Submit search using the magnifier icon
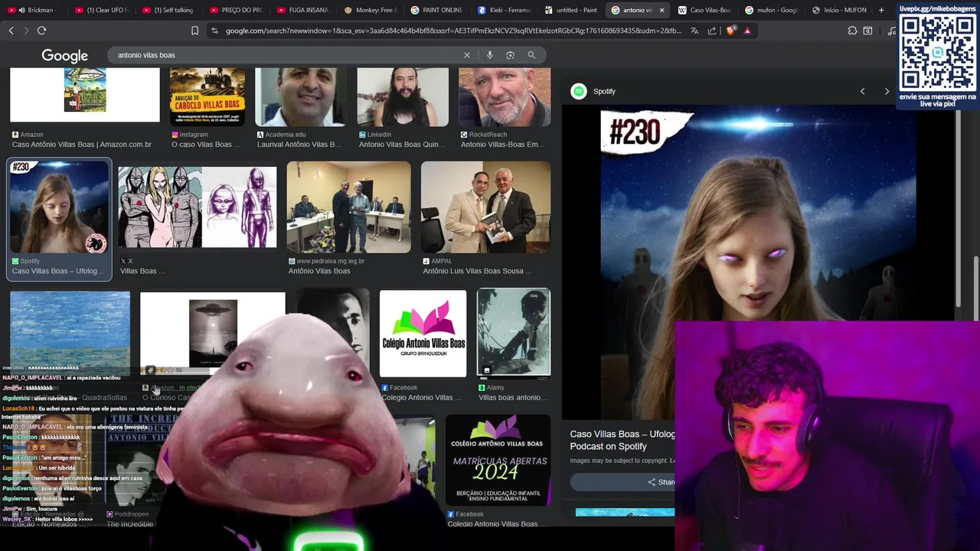The image size is (980, 551). 531,55
